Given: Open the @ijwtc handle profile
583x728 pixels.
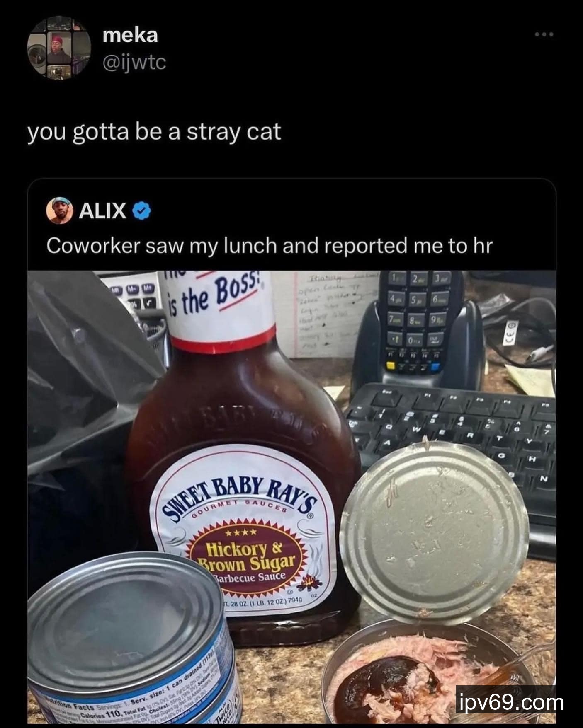Looking at the screenshot, I should 134,63.
